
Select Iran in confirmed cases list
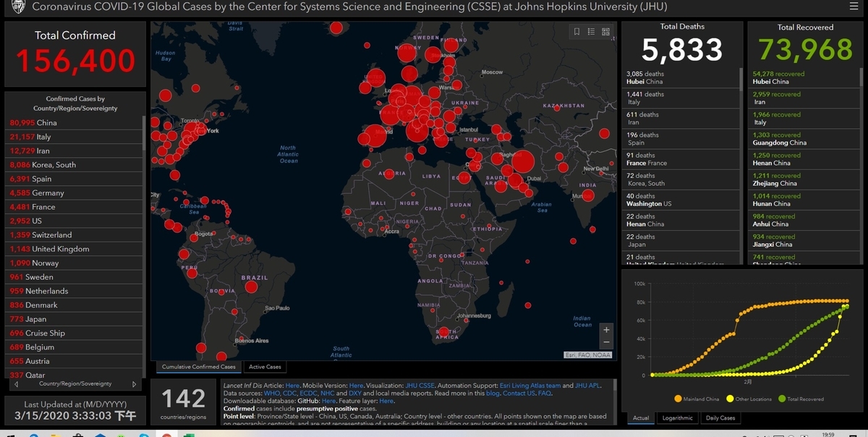click(x=75, y=150)
